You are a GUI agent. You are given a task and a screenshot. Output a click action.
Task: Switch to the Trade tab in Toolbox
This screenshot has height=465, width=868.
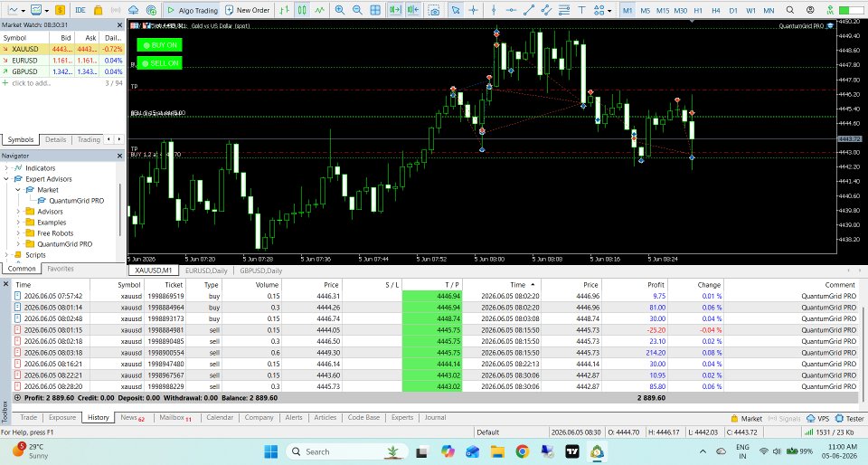click(x=28, y=417)
